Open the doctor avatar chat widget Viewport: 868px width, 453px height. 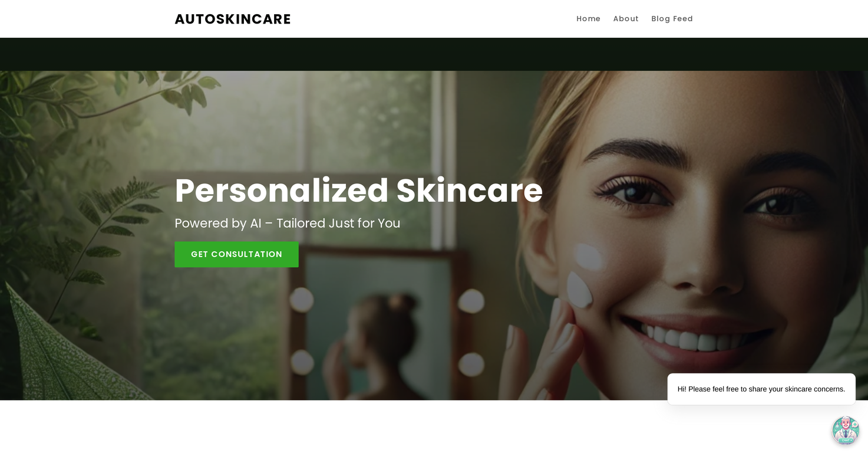pyautogui.click(x=845, y=430)
